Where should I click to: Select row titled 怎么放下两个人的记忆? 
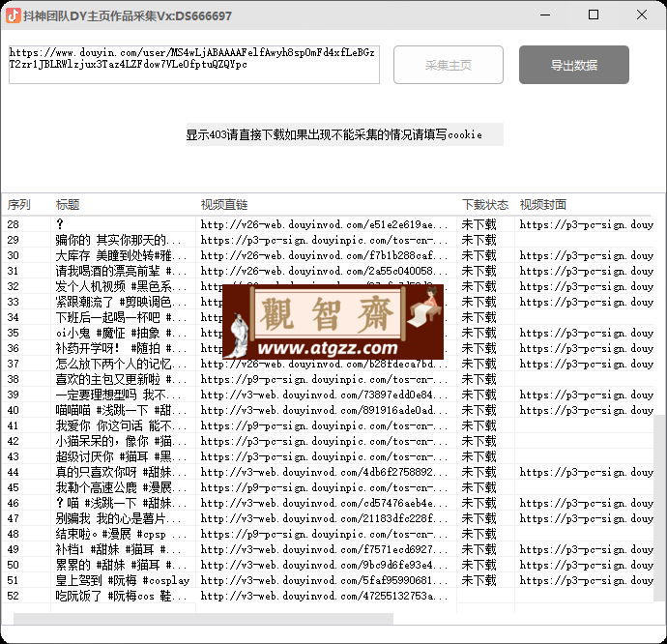pyautogui.click(x=328, y=364)
